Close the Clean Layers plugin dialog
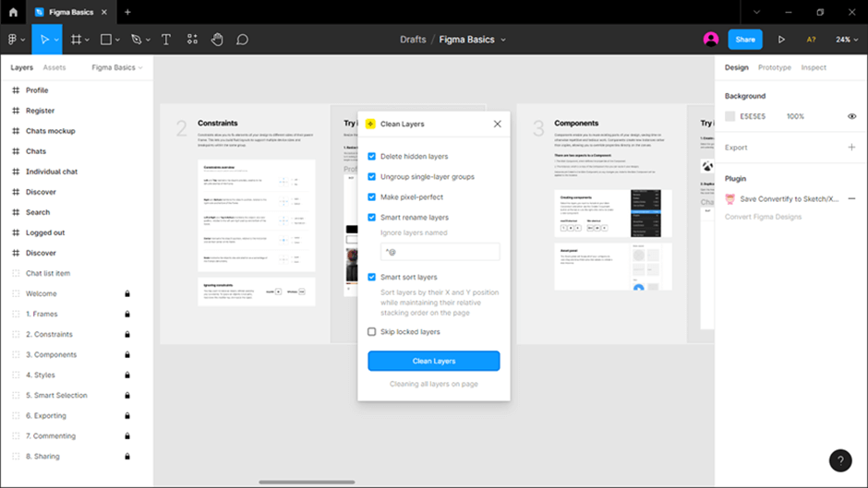868x488 pixels. pos(497,124)
